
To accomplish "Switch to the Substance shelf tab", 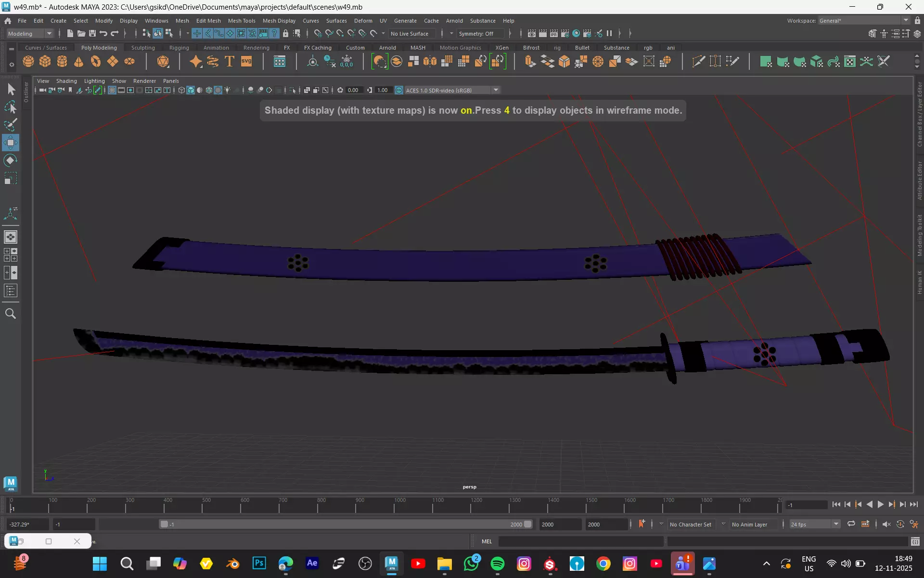I will pyautogui.click(x=616, y=48).
